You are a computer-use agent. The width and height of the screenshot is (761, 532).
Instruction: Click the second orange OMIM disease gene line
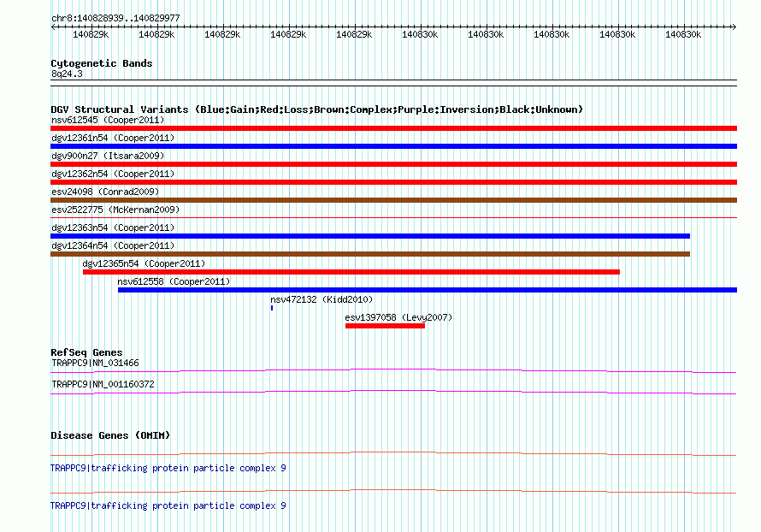pyautogui.click(x=393, y=491)
